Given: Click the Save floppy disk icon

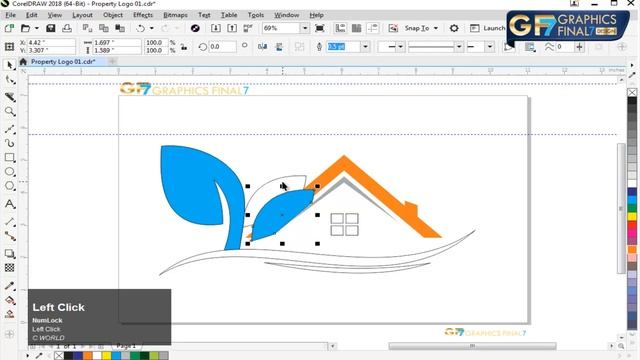Looking at the screenshot, I should [51, 28].
